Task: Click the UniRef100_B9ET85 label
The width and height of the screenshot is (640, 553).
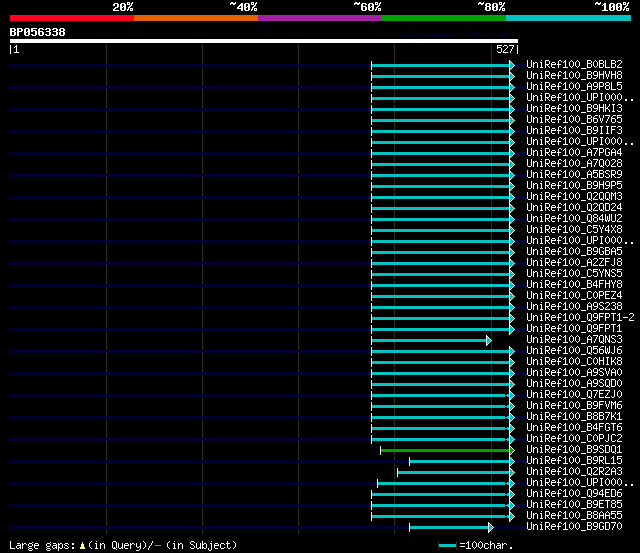Action: point(574,505)
